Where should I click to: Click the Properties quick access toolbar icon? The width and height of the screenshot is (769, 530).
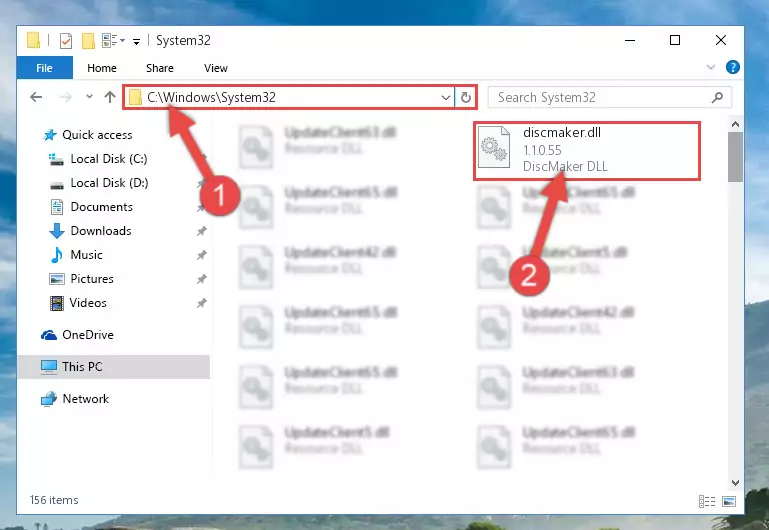[x=66, y=41]
